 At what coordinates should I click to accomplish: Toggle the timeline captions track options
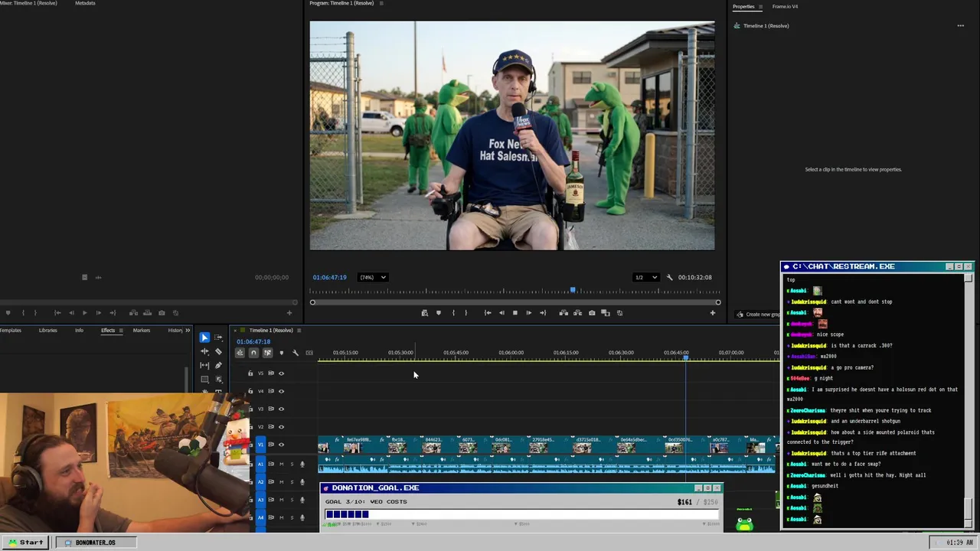(309, 353)
